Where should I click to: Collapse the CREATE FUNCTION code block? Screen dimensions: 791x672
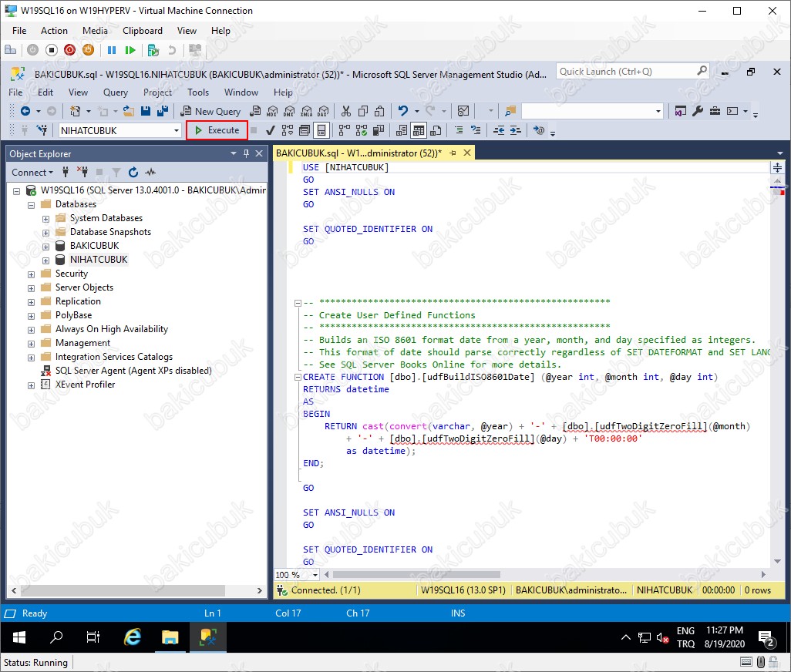[x=298, y=377]
